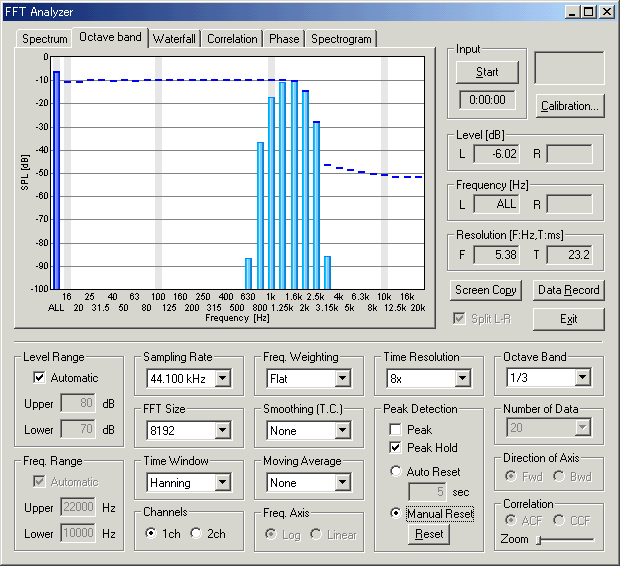
Task: Switch to the Spectrum tab
Action: pyautogui.click(x=44, y=39)
